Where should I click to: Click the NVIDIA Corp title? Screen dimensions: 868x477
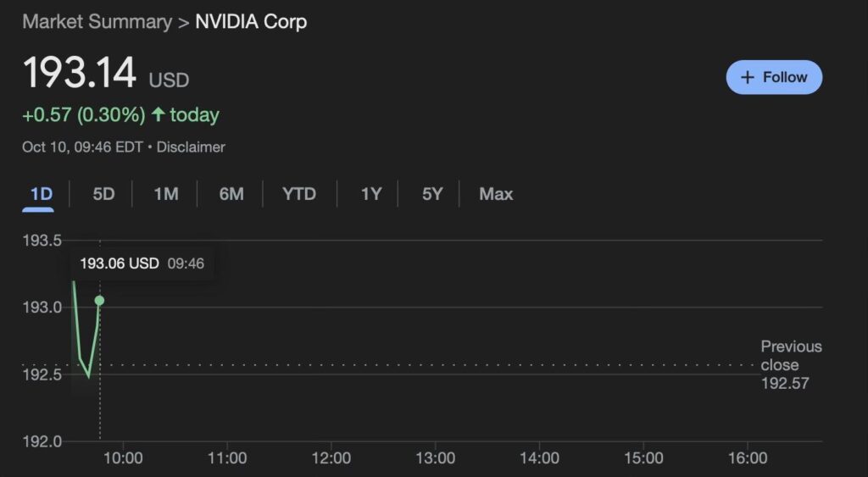(251, 22)
